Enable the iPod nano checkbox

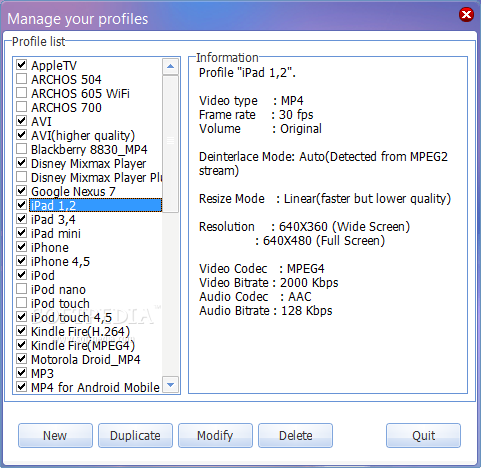(x=22, y=288)
